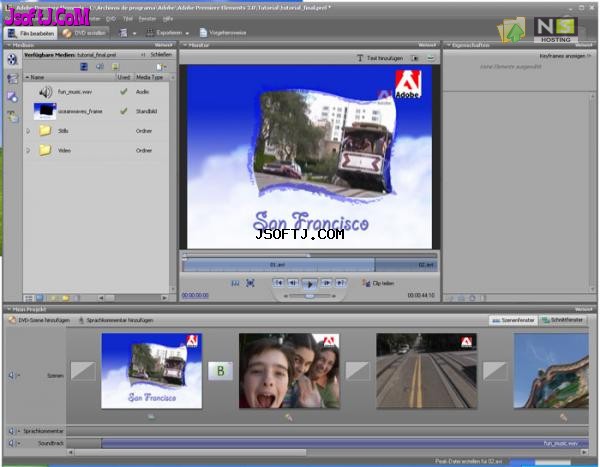Viewport: 600px width, 467px height.
Task: Click Text hinzufügen in the monitor
Action: point(380,58)
